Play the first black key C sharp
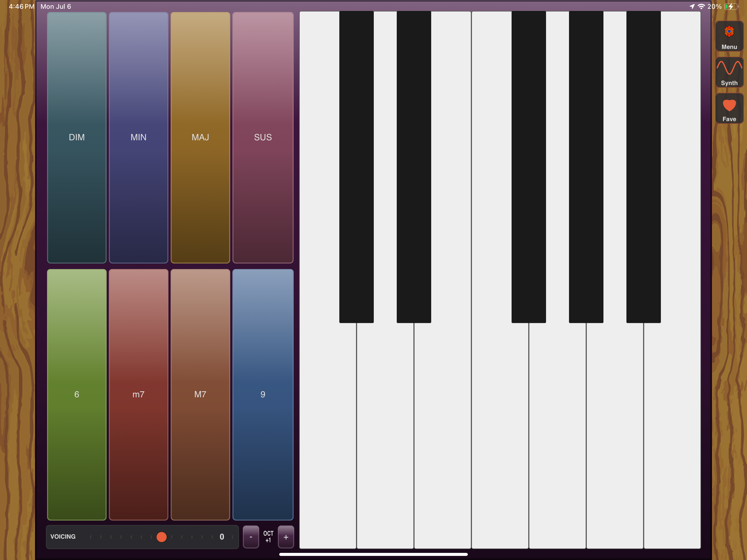 pyautogui.click(x=356, y=167)
